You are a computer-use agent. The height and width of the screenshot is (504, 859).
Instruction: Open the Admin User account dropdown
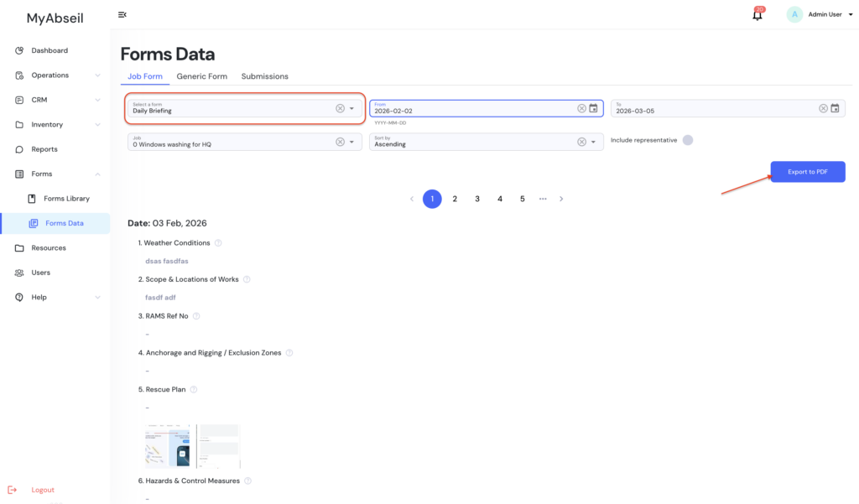[827, 14]
